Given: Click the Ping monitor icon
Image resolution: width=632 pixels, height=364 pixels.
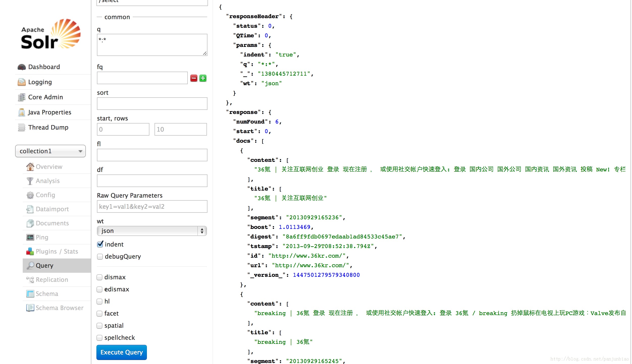Looking at the screenshot, I should [30, 237].
